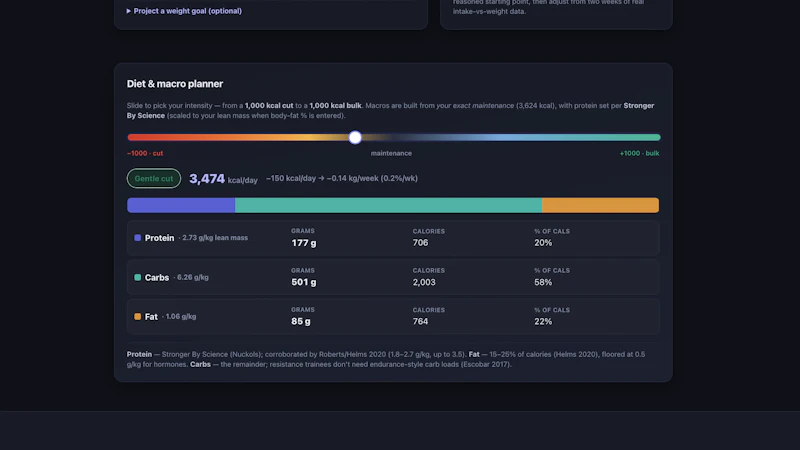Click '2.73 g/kg lean mass' note

(215, 238)
